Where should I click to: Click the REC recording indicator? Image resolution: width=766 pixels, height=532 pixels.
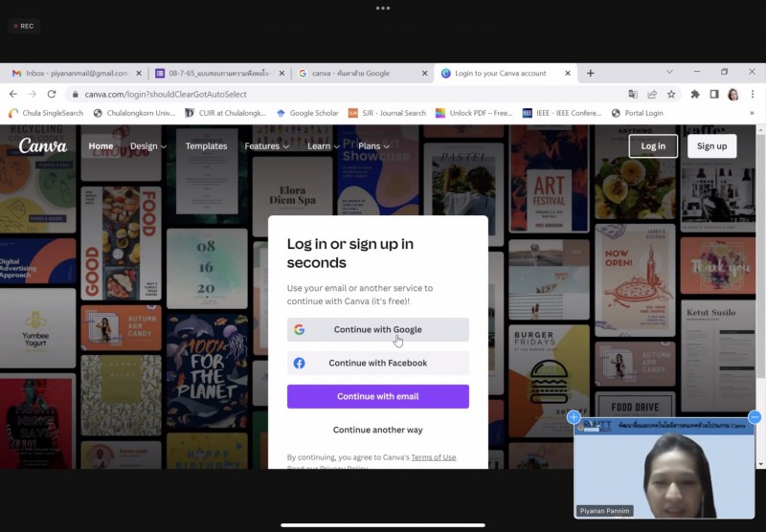(24, 26)
